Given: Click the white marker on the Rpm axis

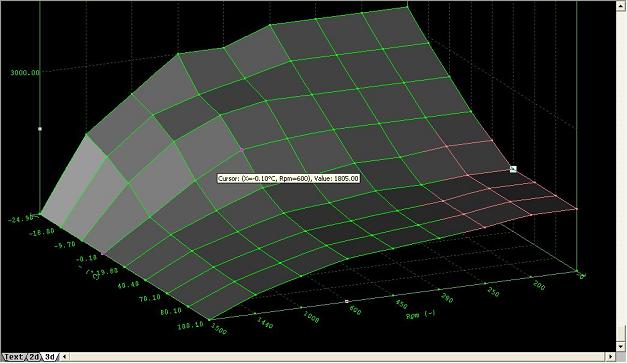Looking at the screenshot, I should [x=347, y=301].
